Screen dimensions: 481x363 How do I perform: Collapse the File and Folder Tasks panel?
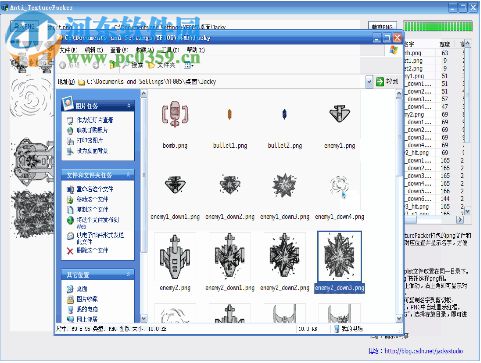[x=129, y=175]
